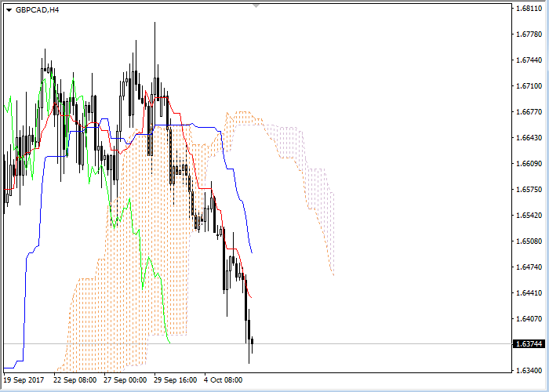Click the 19 Sep 2017 date label
The image size is (549, 392).
click(x=24, y=380)
